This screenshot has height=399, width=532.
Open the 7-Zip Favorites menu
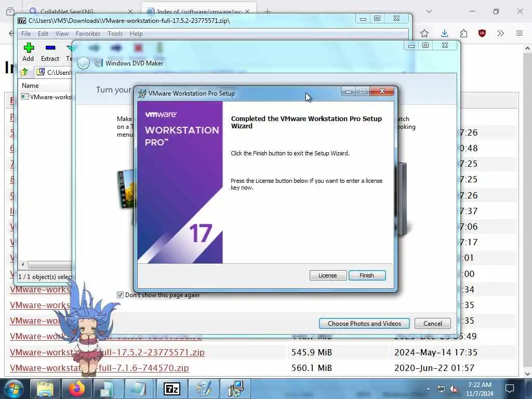tap(88, 34)
